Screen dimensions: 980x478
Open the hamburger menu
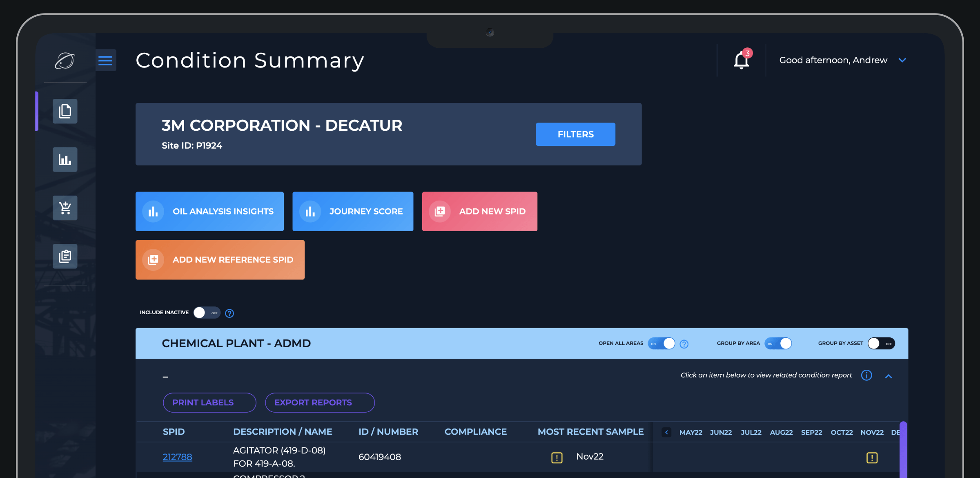(106, 60)
